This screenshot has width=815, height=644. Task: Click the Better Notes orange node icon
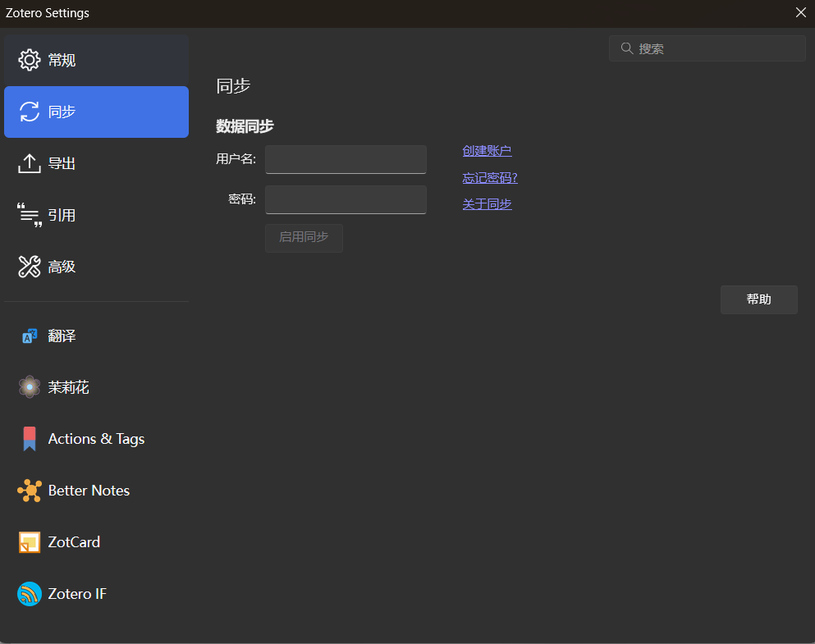click(x=30, y=491)
